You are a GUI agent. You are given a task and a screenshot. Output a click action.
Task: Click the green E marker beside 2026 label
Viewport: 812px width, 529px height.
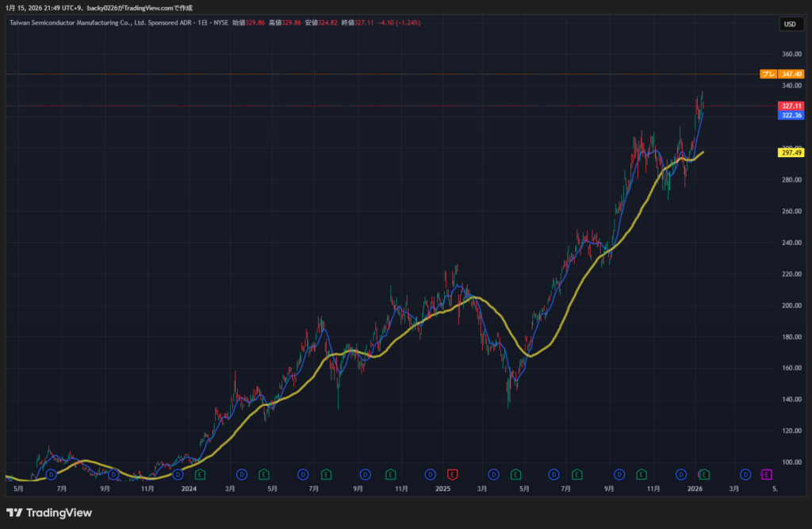[703, 474]
